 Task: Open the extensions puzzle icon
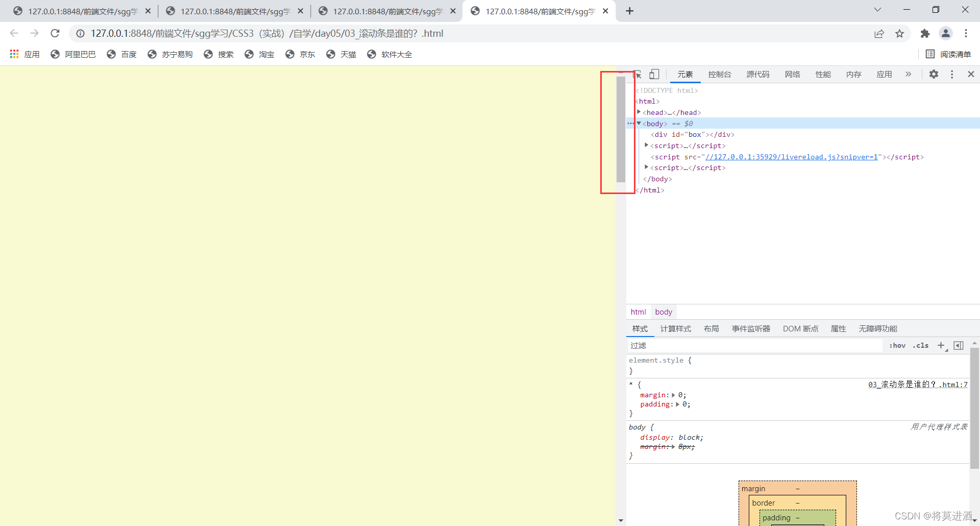pos(925,34)
